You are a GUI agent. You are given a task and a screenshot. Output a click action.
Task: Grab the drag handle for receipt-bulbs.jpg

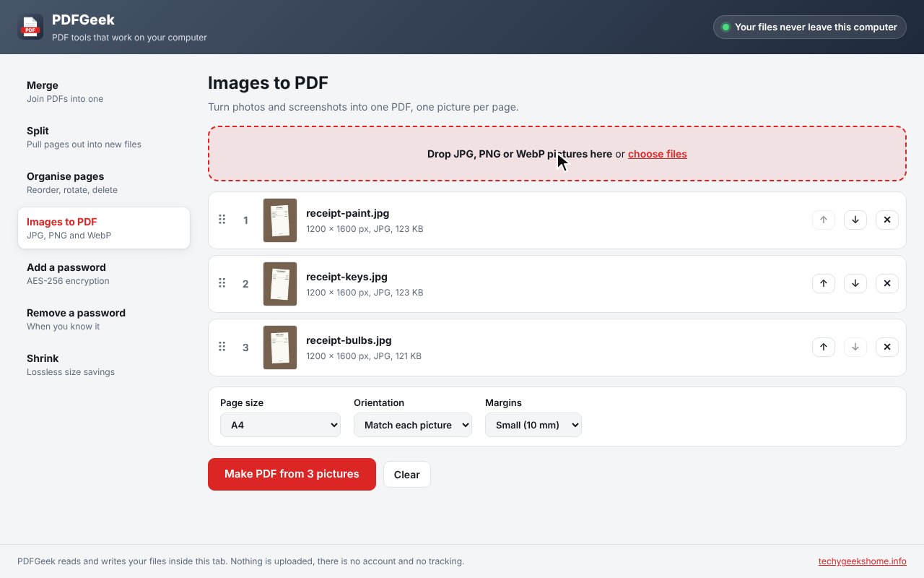pyautogui.click(x=222, y=347)
